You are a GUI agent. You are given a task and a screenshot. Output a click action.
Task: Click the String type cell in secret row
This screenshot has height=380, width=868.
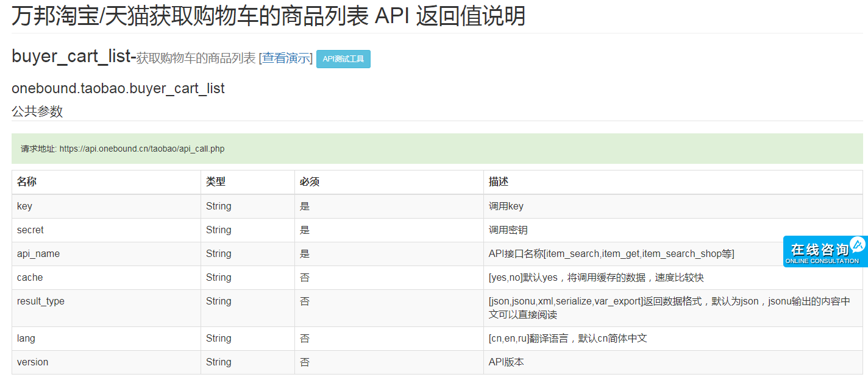click(247, 230)
